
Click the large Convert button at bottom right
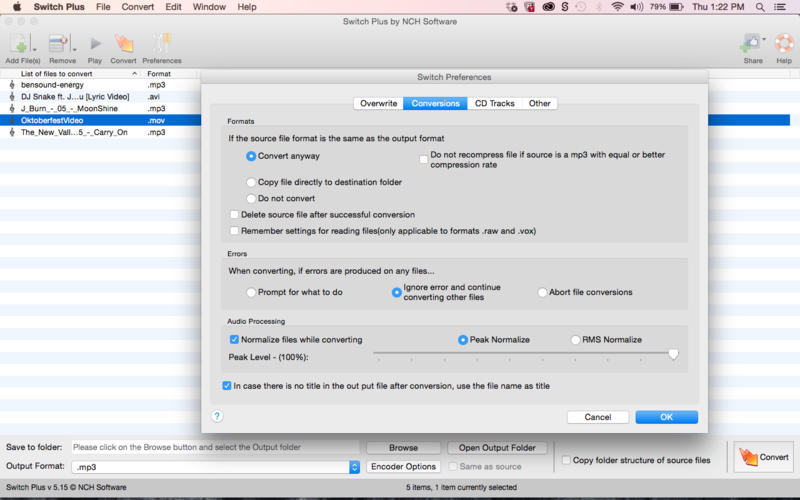click(x=763, y=457)
